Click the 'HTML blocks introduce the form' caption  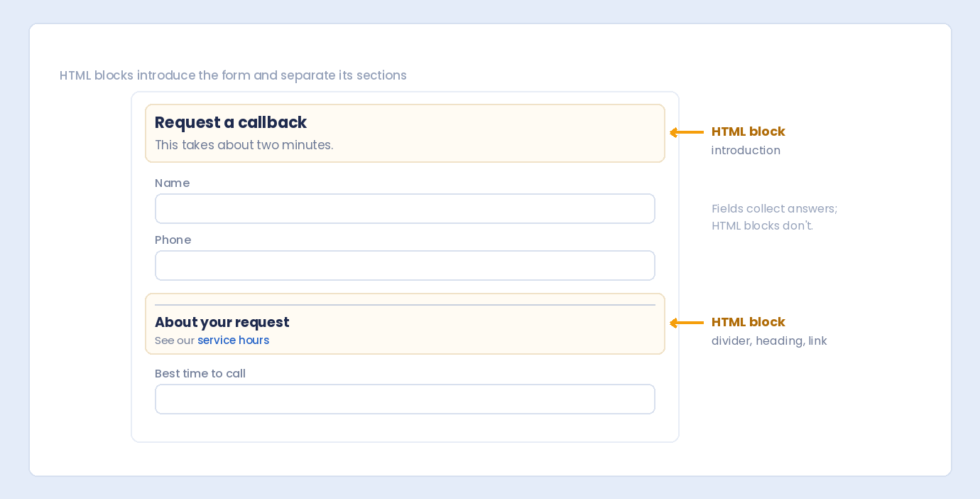click(x=233, y=75)
